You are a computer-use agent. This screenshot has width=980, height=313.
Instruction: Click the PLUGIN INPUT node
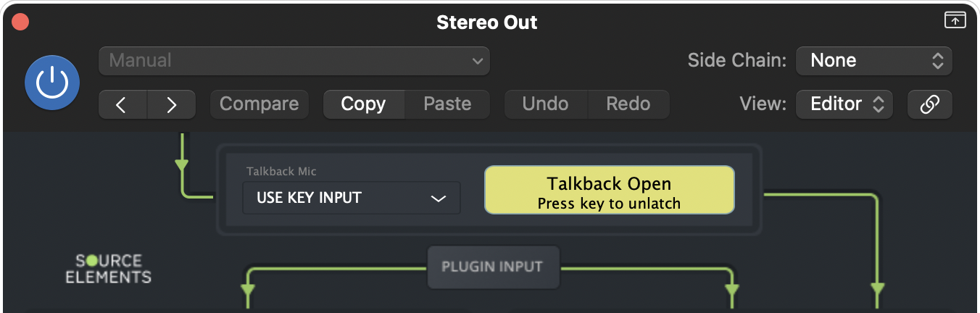(492, 267)
